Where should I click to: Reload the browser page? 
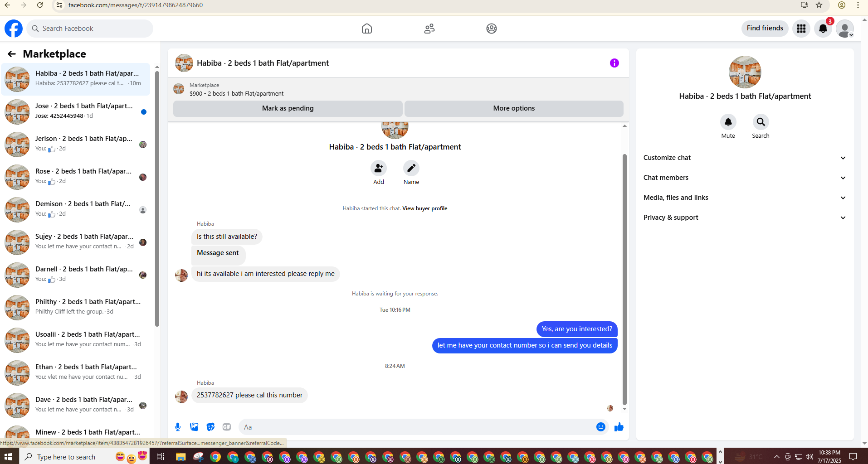click(x=40, y=5)
